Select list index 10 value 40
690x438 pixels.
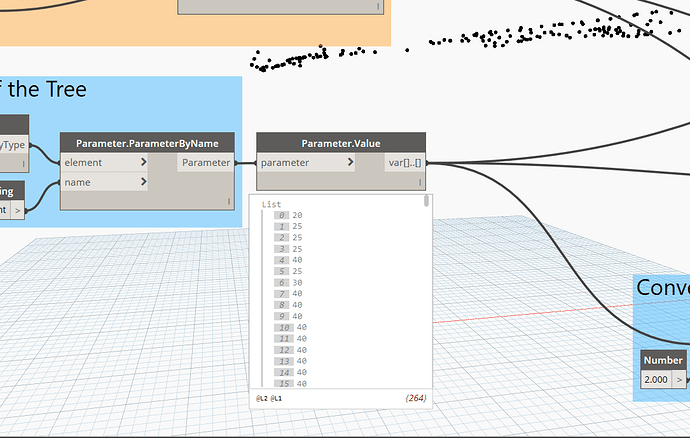pos(290,328)
